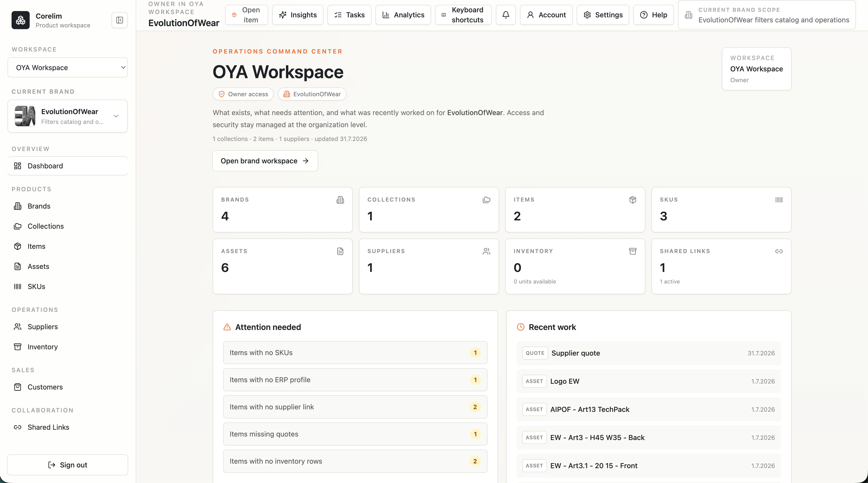Open Inventory in sidebar
The image size is (868, 483).
[x=68, y=347]
